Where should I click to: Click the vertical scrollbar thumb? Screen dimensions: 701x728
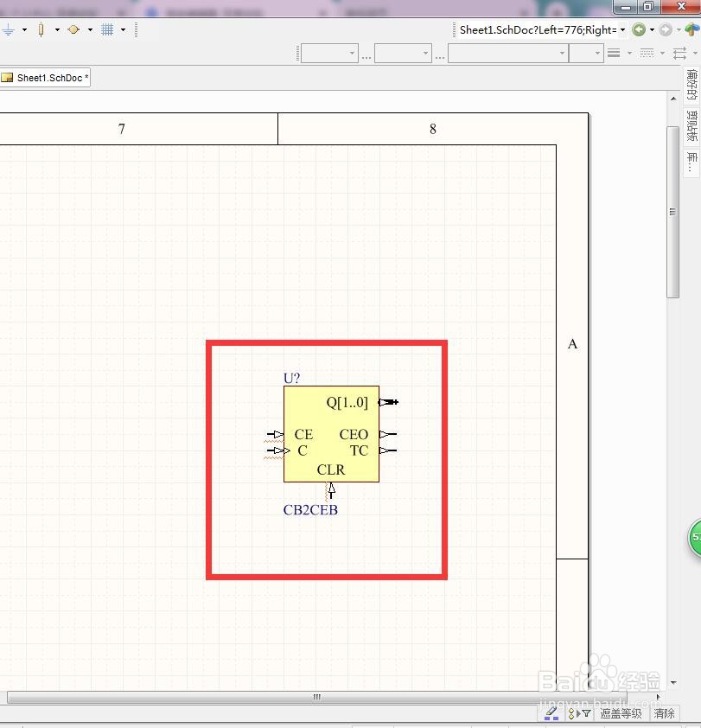[x=672, y=212]
